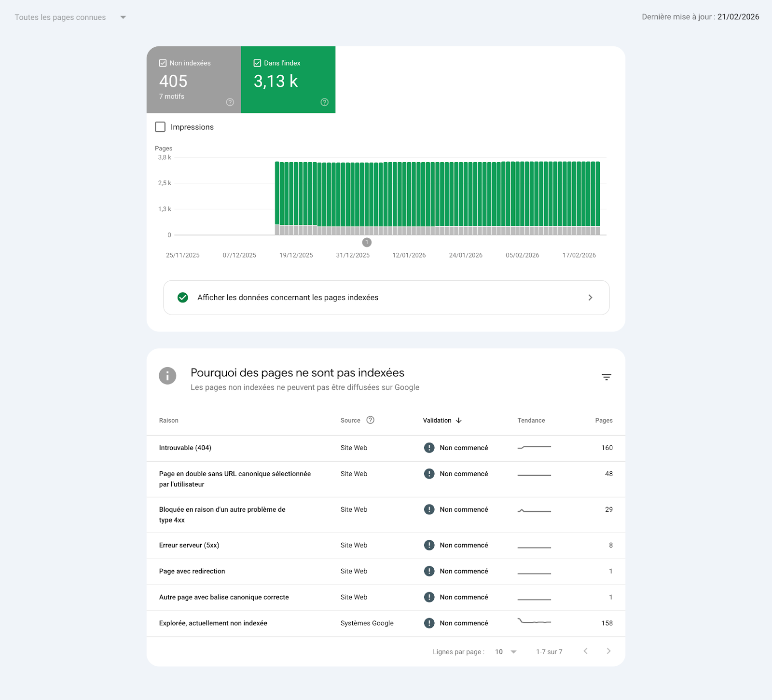Click the warning icon on the Introuvable (404) row

[x=429, y=448]
